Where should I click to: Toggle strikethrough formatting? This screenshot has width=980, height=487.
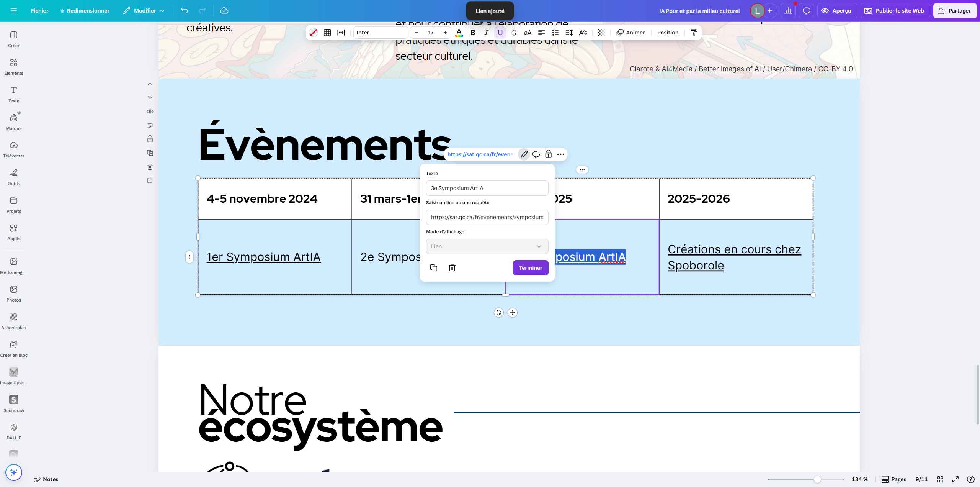tap(514, 33)
